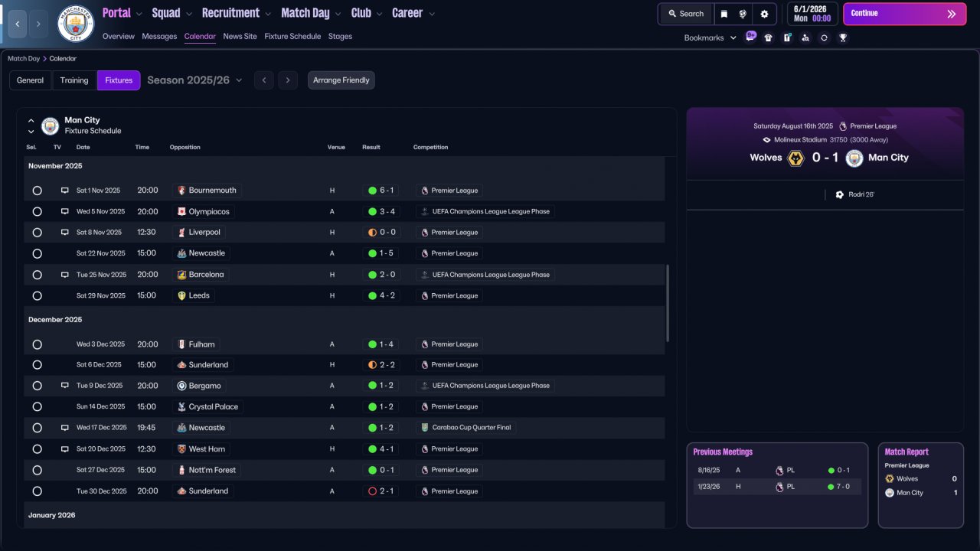
Task: Click the TV icon on the Bournemouth fixture row
Action: click(x=65, y=191)
